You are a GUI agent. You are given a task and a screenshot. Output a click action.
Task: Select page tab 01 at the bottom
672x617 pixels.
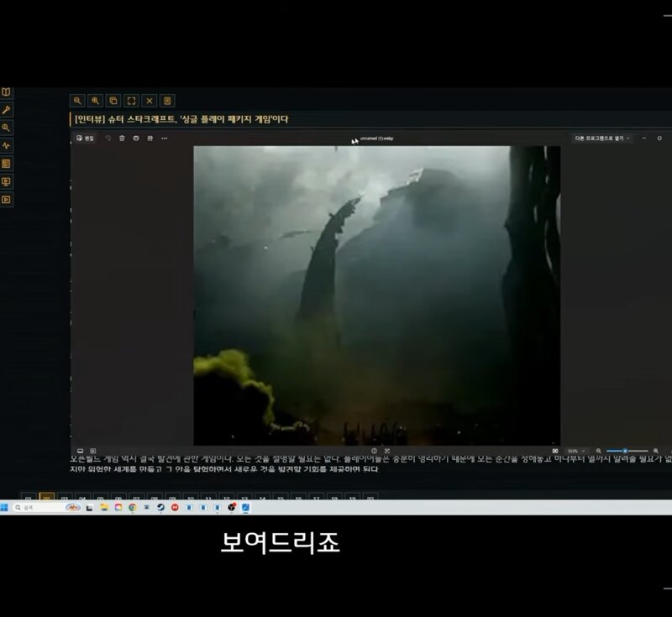[x=29, y=498]
